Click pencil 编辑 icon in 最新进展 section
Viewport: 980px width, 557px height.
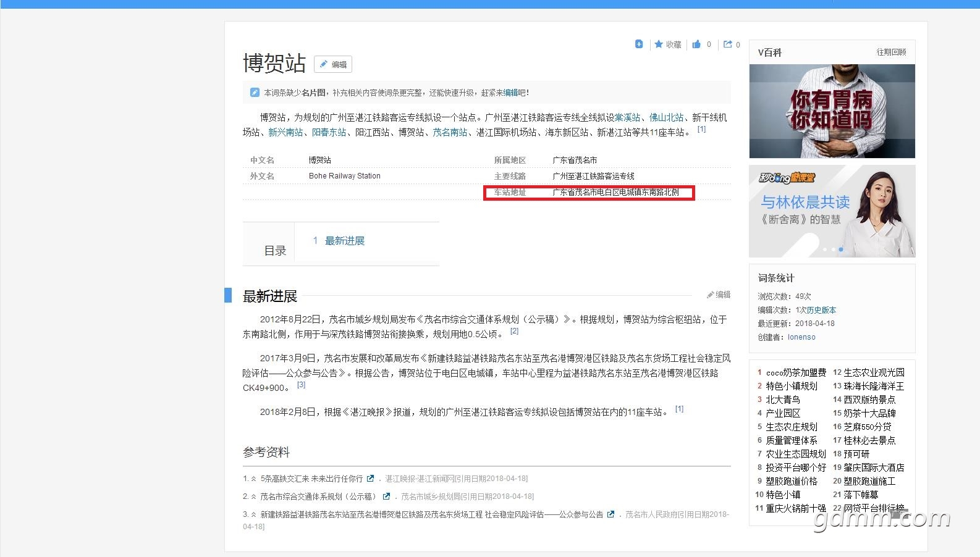click(711, 295)
